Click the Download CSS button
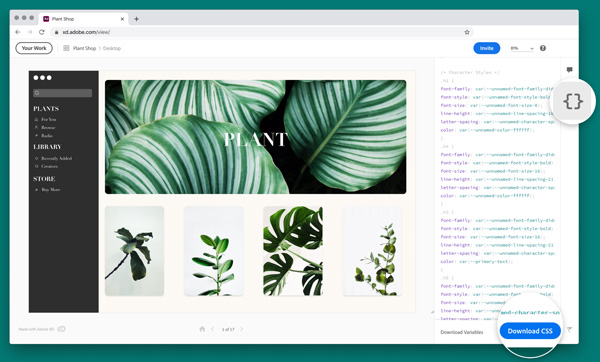This screenshot has width=600, height=362. (530, 331)
